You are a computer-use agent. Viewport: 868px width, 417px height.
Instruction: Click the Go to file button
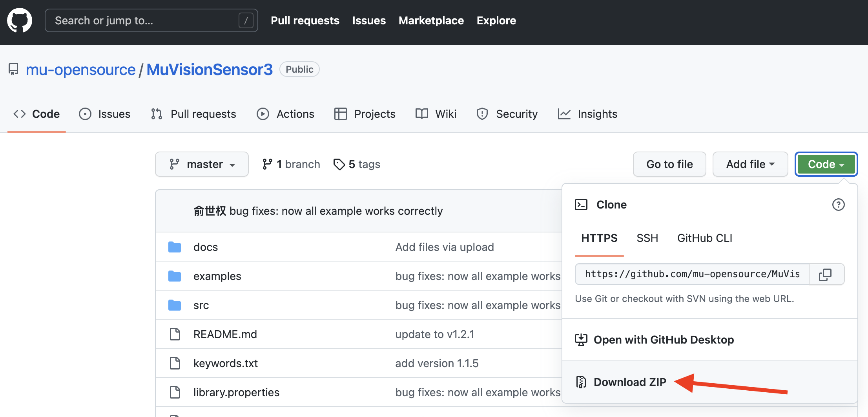669,164
